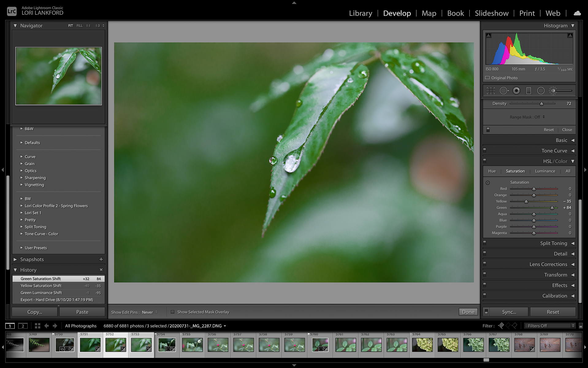The height and width of the screenshot is (368, 588).
Task: Add a new snapshot with plus icon
Action: point(101,259)
